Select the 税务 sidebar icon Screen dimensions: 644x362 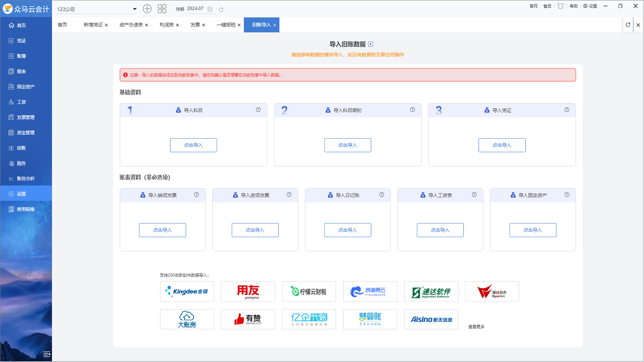click(26, 163)
